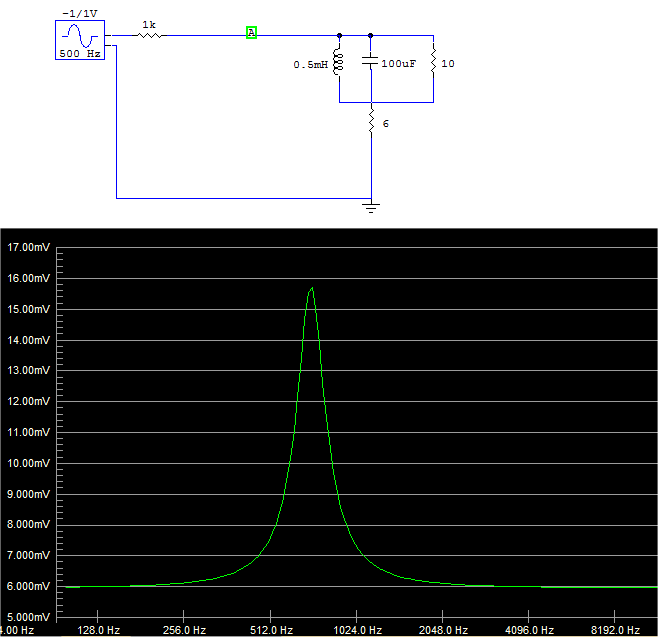Click the 5.000mV axis label

point(29,617)
